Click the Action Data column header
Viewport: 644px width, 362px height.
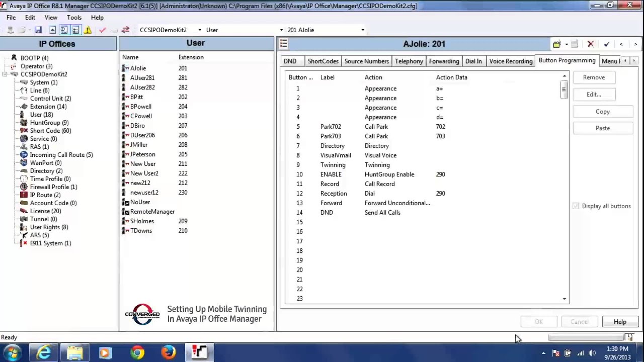click(452, 77)
